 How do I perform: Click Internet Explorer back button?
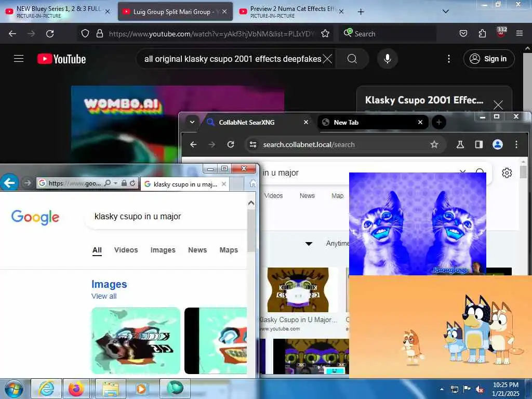(x=9, y=183)
